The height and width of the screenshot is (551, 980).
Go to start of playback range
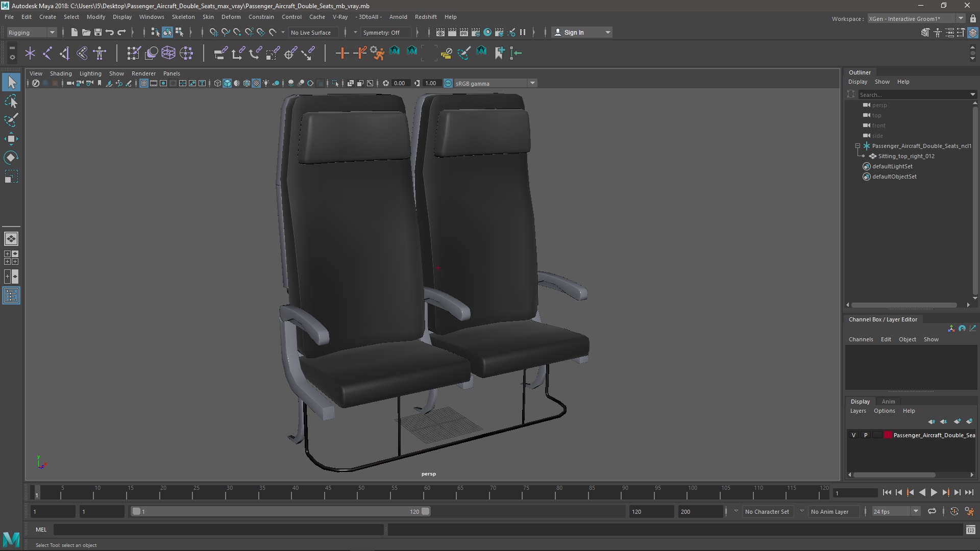point(887,492)
